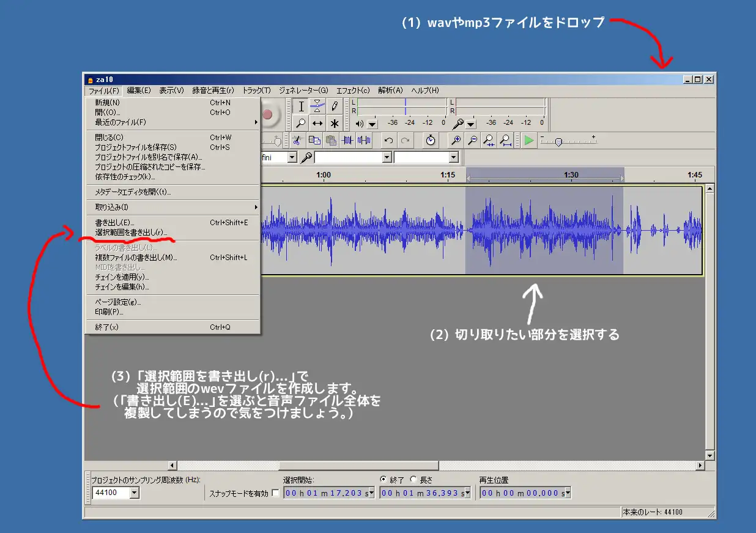The height and width of the screenshot is (533, 756).
Task: Enable the スナップモードを有効 checkbox
Action: 275,493
